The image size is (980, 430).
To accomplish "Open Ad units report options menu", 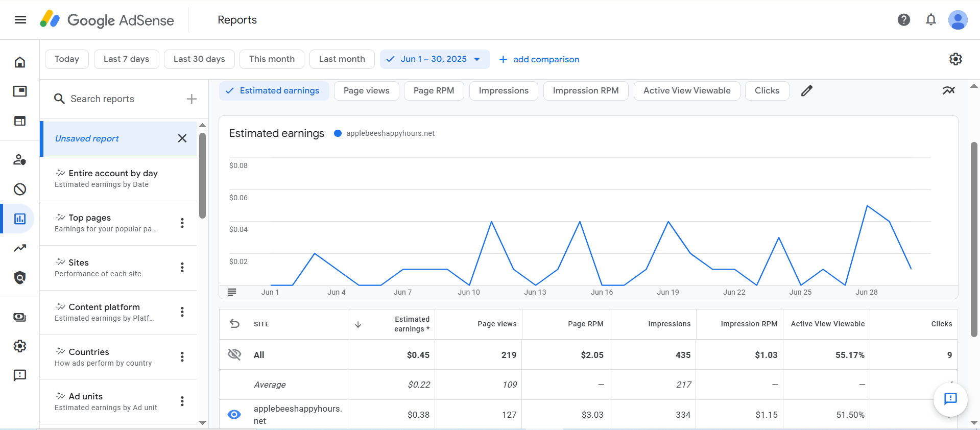I will pyautogui.click(x=182, y=401).
